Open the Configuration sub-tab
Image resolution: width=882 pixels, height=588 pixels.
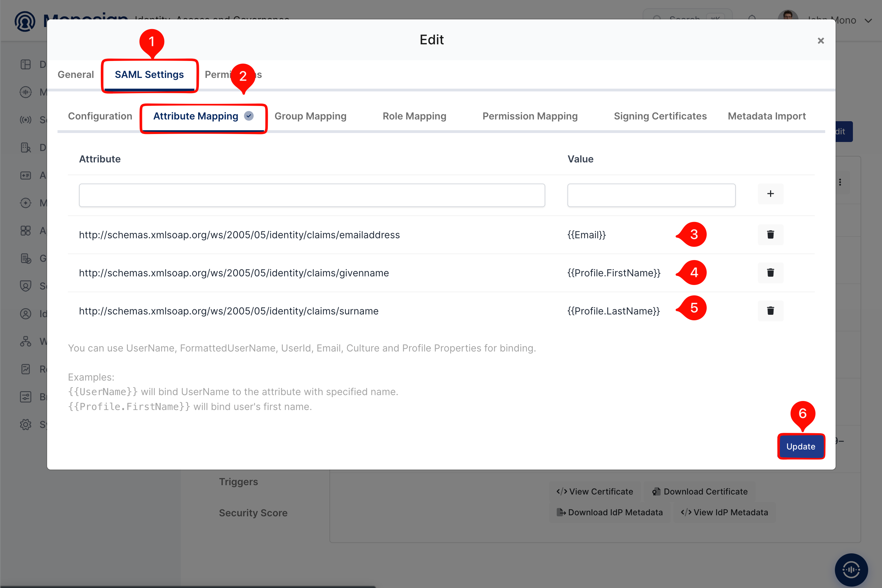click(100, 116)
